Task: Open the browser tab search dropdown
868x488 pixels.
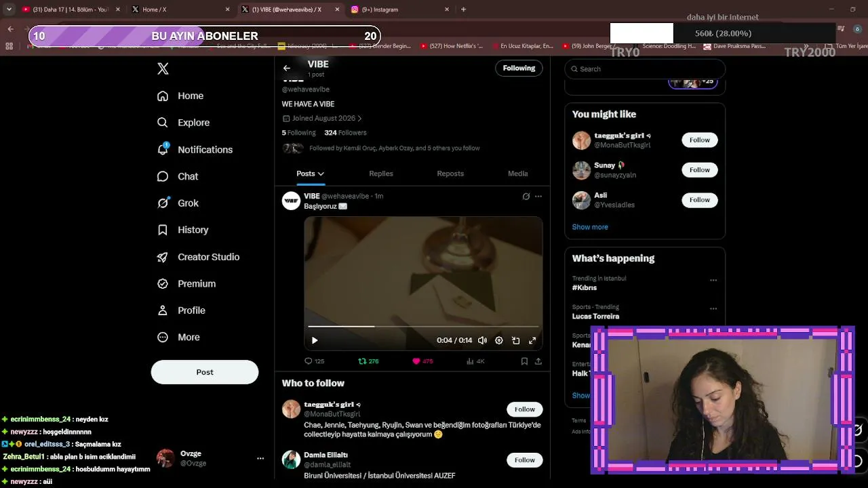Action: (9, 9)
